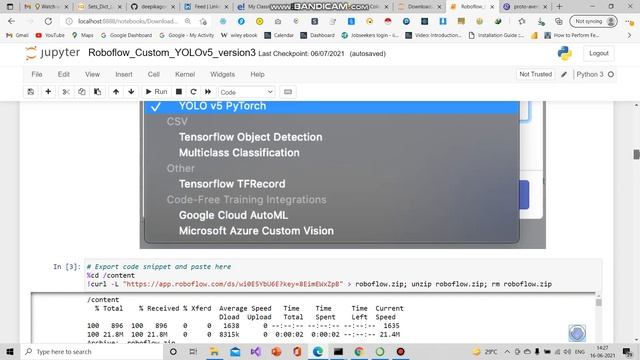Click the roboflow.com URL string in code

233,284
